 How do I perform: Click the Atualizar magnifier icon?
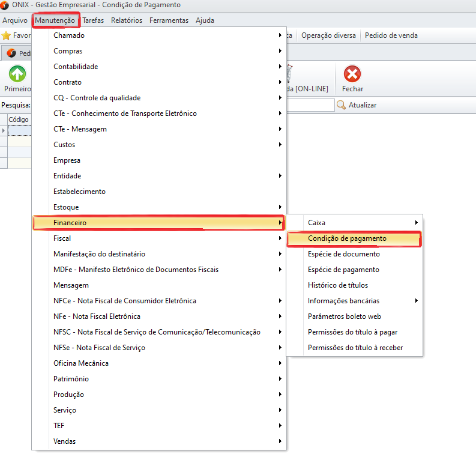pyautogui.click(x=342, y=105)
